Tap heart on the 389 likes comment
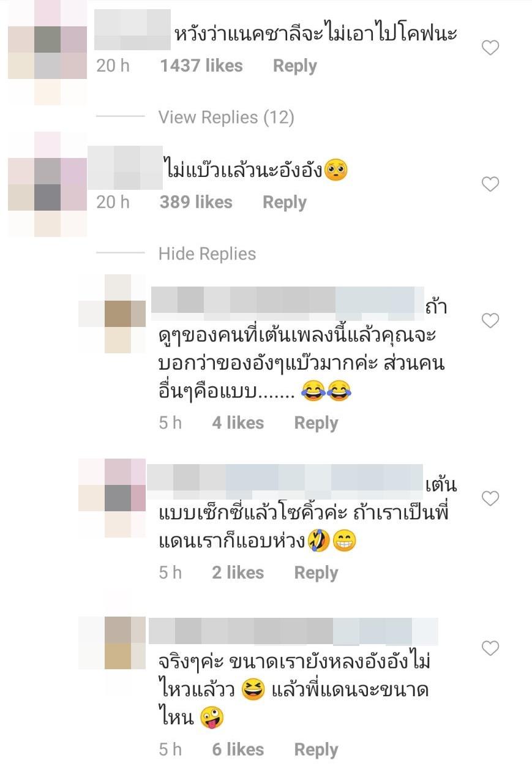The width and height of the screenshot is (532, 777). [x=490, y=184]
